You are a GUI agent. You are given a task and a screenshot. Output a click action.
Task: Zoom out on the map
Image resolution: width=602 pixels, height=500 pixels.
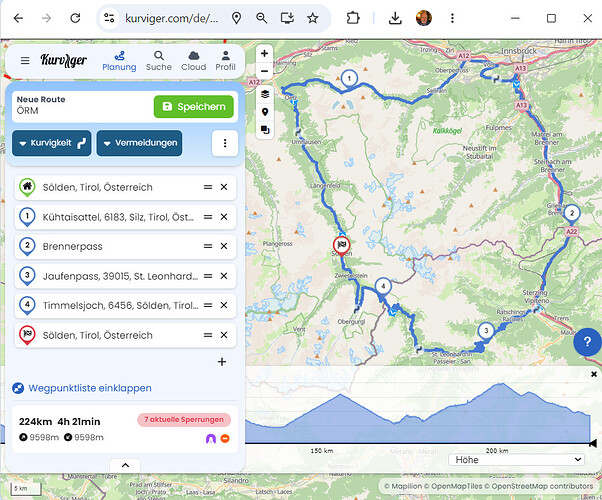pyautogui.click(x=265, y=71)
